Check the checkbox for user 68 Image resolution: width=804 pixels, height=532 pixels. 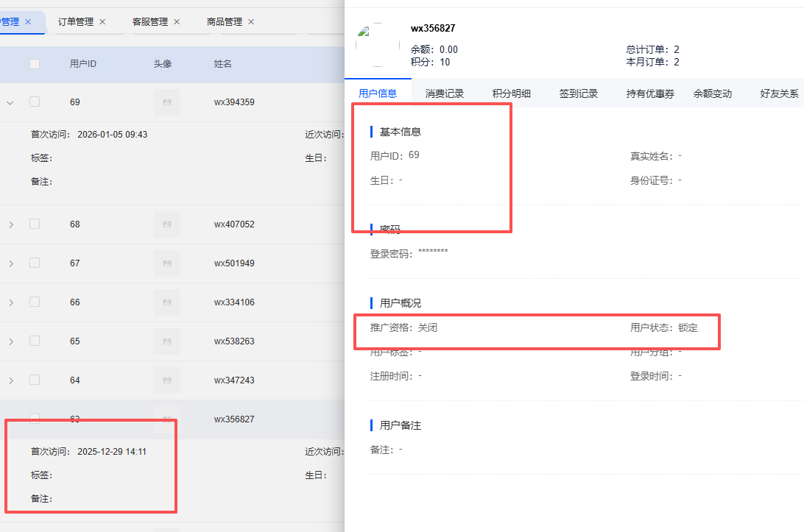[x=35, y=224]
